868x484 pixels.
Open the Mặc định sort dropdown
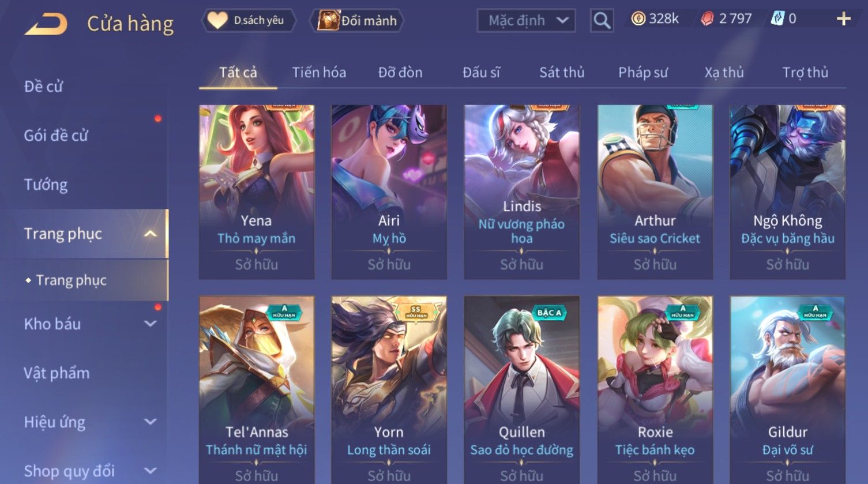(526, 21)
